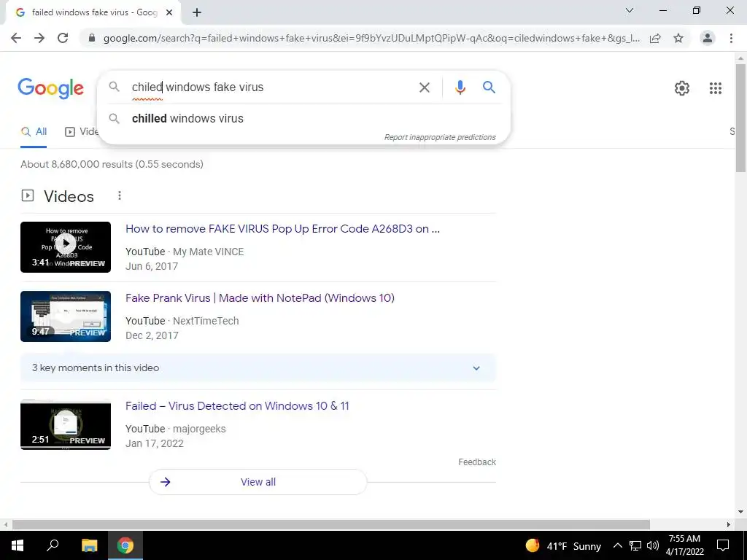Viewport: 747px width, 560px height.
Task: Click the padlock site info icon
Action: point(92,38)
